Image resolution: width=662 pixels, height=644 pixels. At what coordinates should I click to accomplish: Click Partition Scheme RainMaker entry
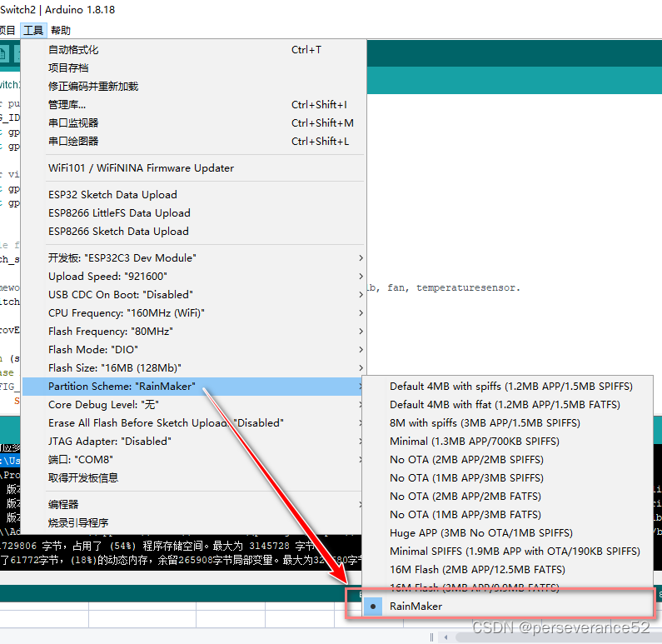point(193,387)
